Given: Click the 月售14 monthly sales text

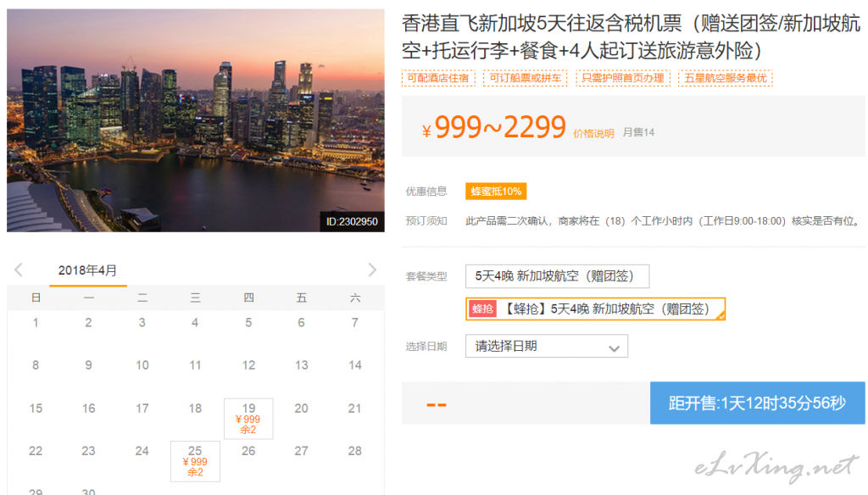Looking at the screenshot, I should [638, 132].
